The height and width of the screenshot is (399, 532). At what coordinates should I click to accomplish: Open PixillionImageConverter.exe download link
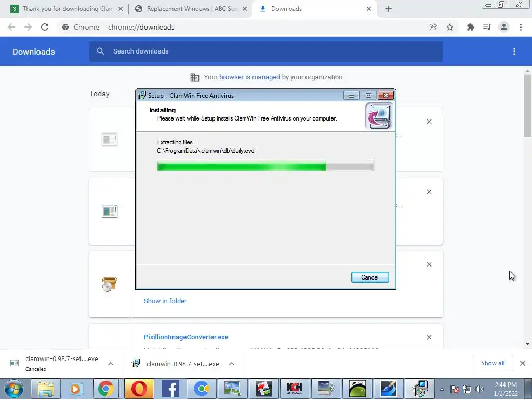click(186, 337)
